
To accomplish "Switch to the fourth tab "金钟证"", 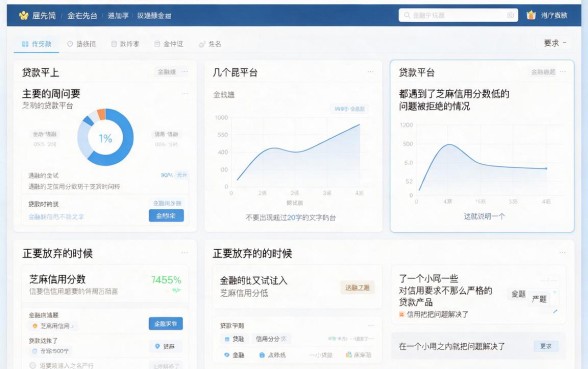I will [x=169, y=44].
